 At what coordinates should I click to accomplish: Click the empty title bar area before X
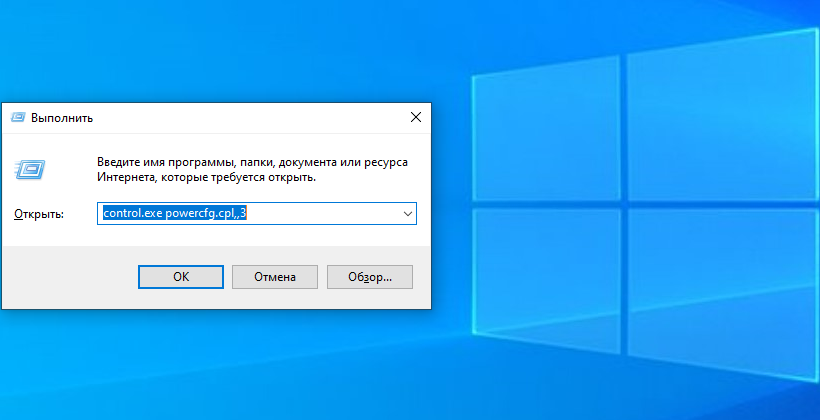(x=250, y=117)
